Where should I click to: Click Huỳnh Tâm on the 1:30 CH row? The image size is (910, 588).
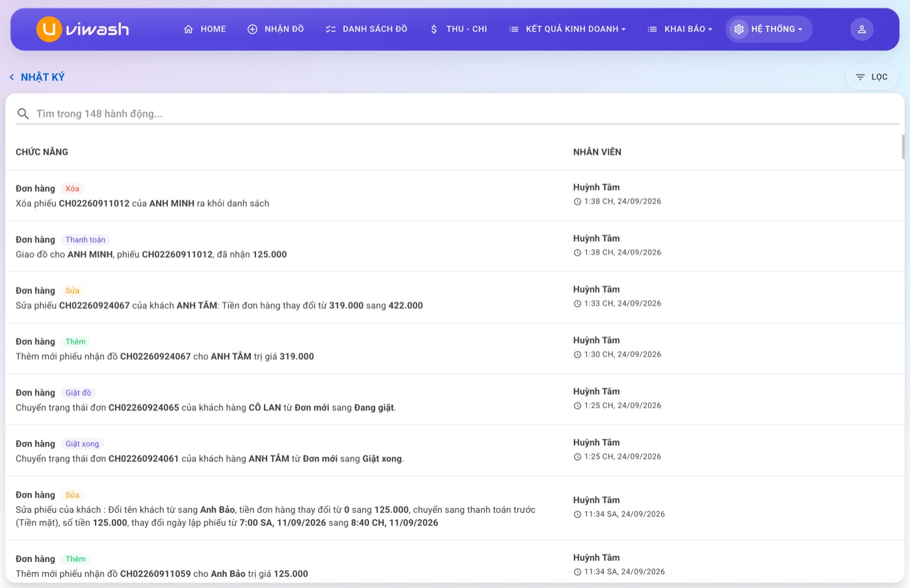(597, 340)
